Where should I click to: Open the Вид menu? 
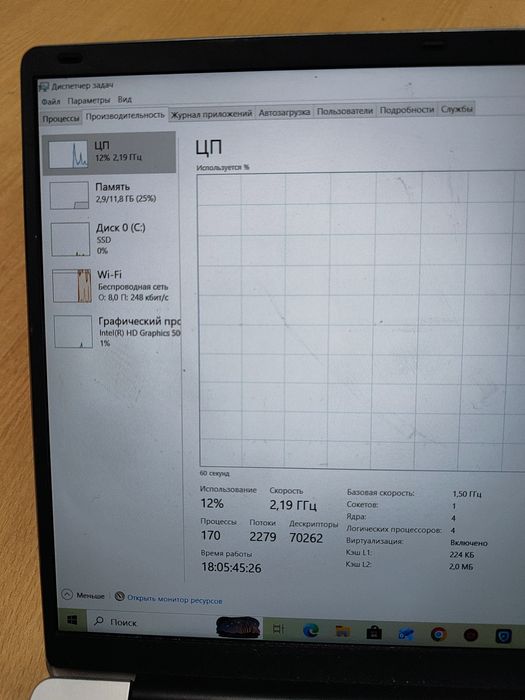click(125, 99)
